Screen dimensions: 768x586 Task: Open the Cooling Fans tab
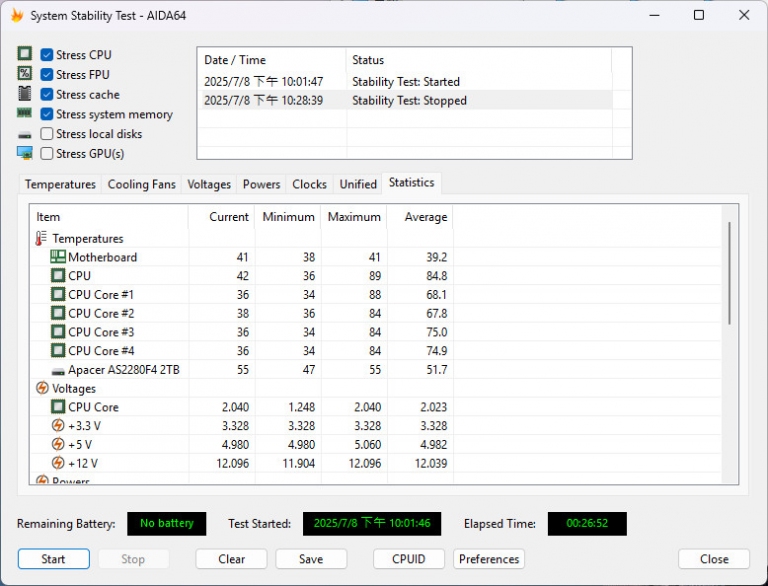pos(142,184)
